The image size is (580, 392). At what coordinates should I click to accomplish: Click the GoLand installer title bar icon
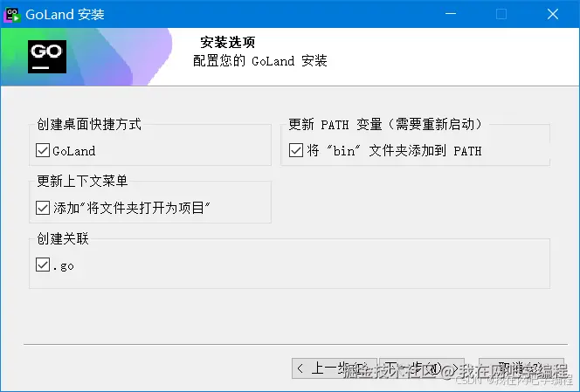coord(11,15)
